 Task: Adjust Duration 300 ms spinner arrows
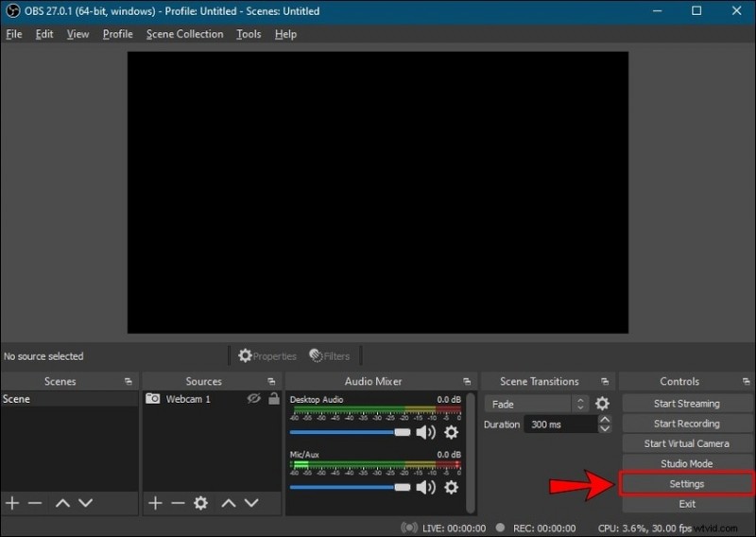point(605,424)
